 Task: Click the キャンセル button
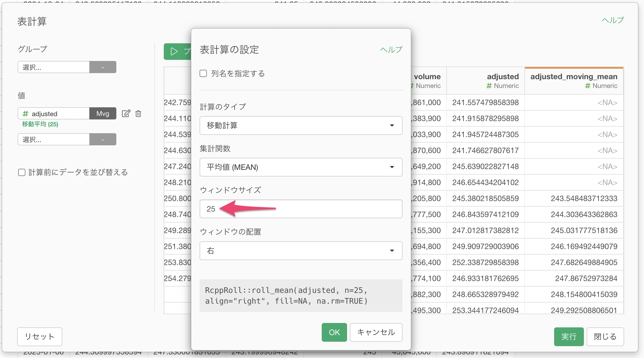pos(376,332)
